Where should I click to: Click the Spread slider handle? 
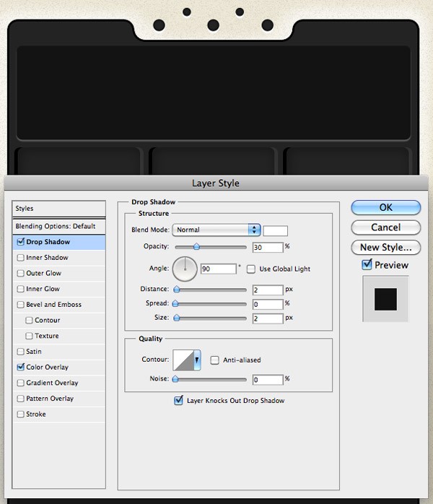point(175,303)
